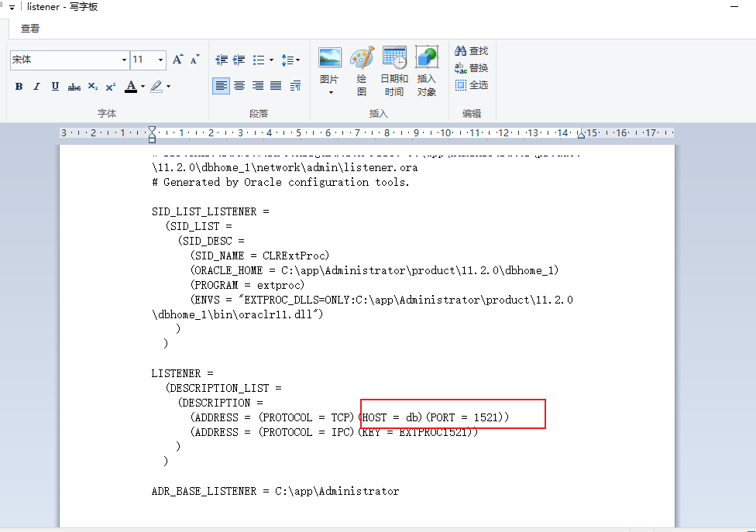Increase font size with grow button

tap(177, 60)
